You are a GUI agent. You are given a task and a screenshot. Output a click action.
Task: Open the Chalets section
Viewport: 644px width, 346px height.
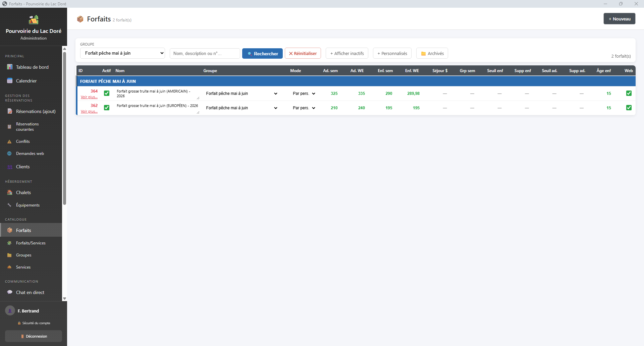31,192
